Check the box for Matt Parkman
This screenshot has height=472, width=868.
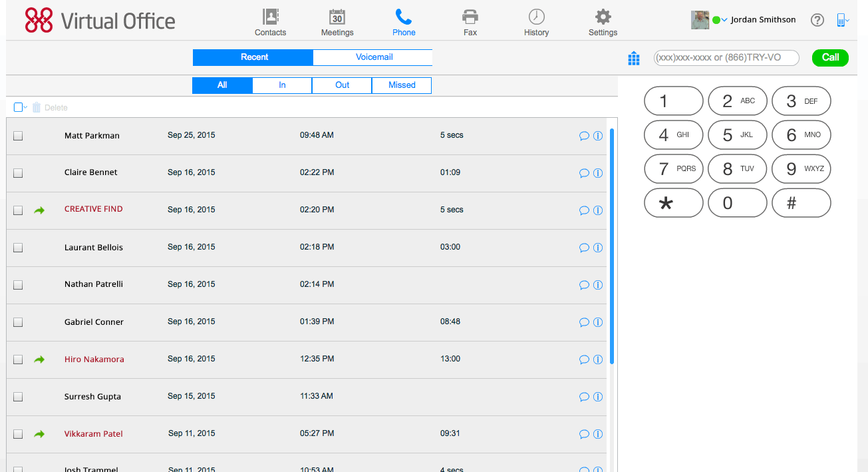pyautogui.click(x=18, y=136)
